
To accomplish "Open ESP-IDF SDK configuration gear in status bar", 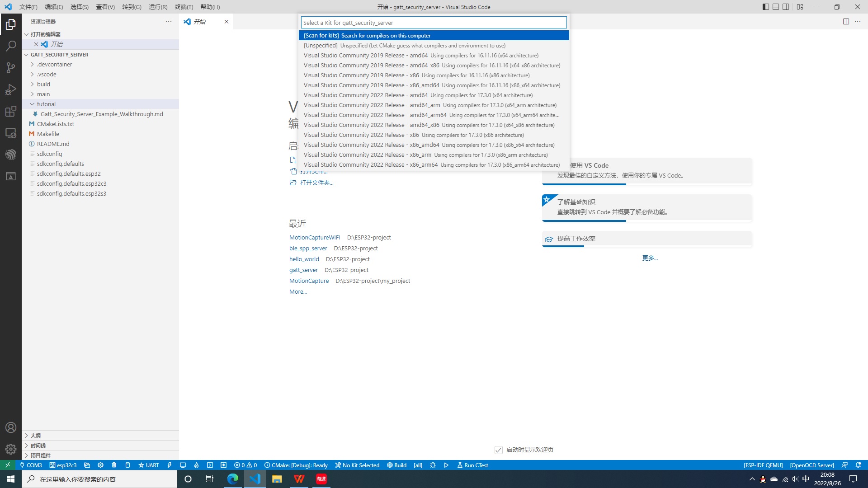I will 100,465.
